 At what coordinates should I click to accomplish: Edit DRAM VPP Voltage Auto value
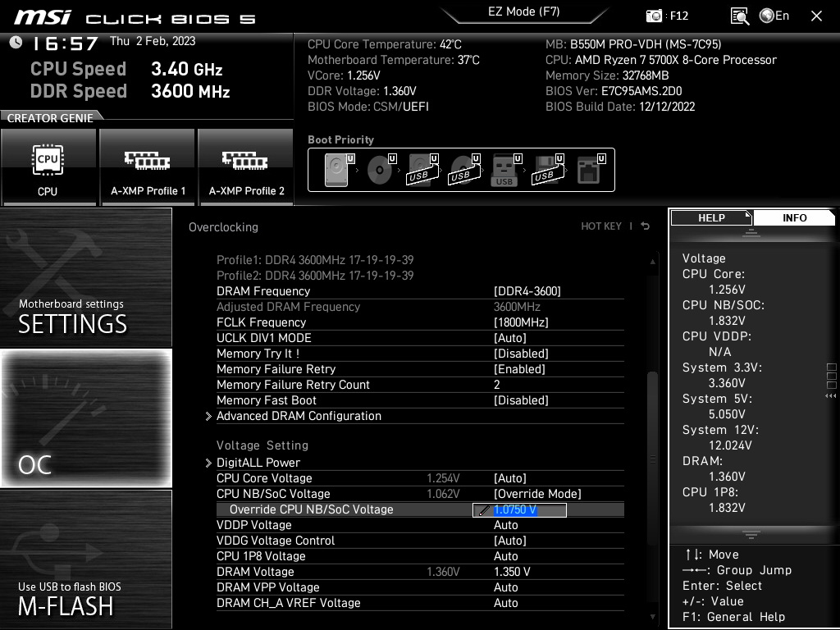click(505, 587)
